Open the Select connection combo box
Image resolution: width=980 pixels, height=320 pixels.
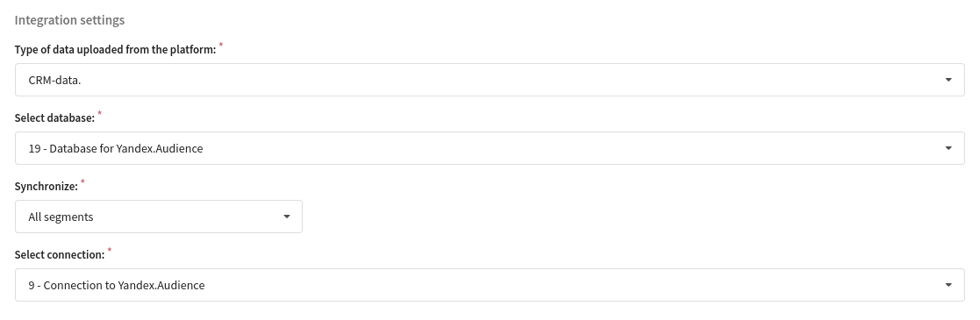pos(490,285)
